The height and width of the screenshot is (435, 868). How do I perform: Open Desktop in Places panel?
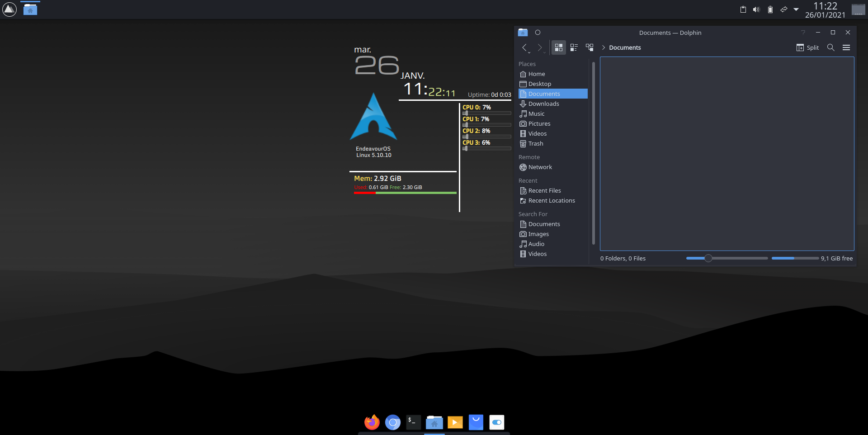coord(553,84)
